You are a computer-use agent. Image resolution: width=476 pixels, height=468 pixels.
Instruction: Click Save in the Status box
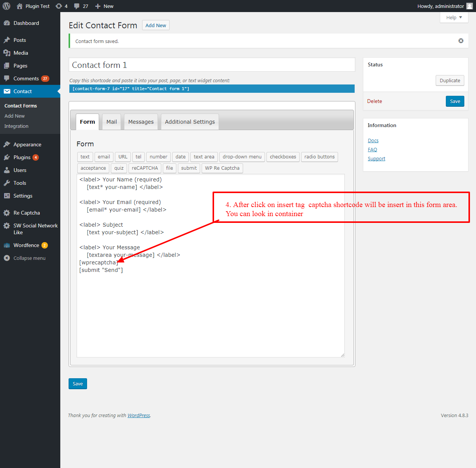click(x=455, y=101)
